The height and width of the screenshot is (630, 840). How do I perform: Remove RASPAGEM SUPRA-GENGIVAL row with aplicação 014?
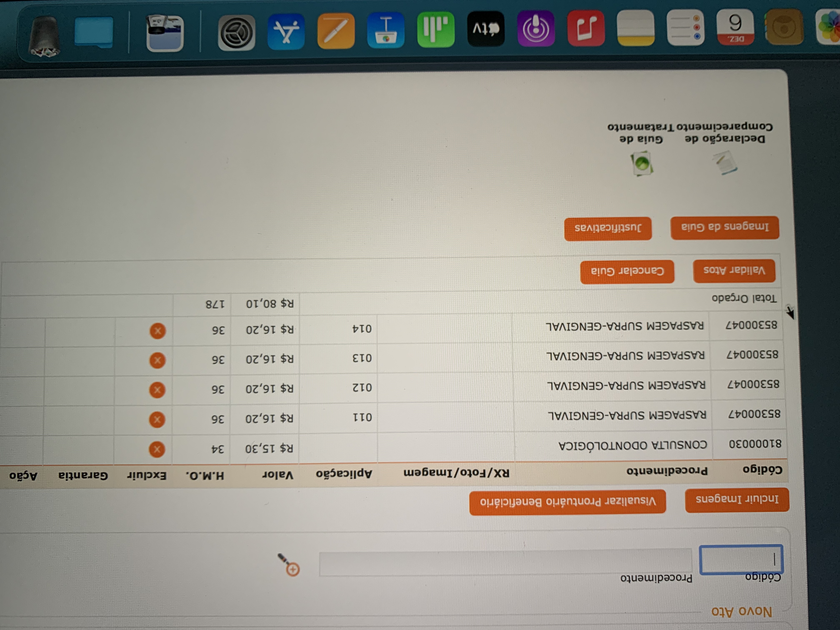click(x=157, y=331)
